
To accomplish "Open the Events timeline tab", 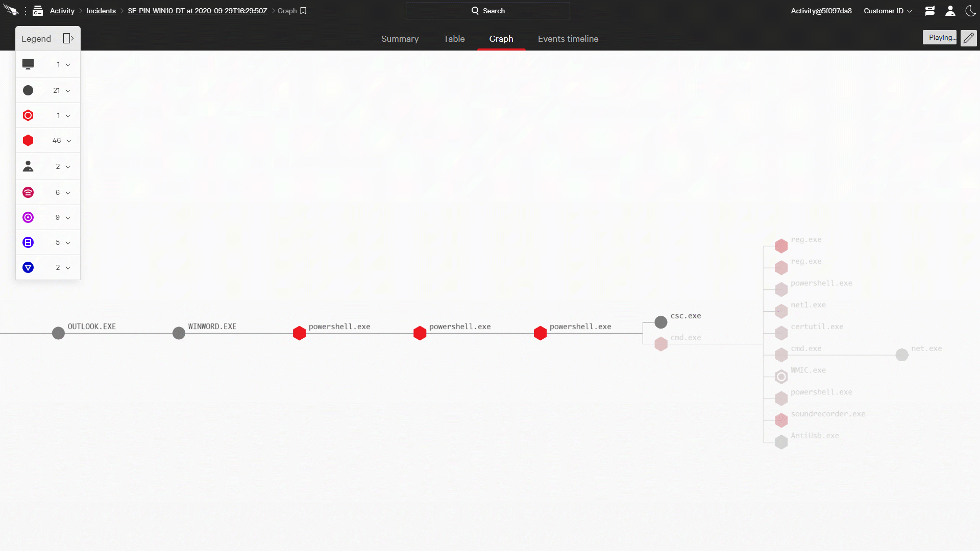I will (x=568, y=39).
